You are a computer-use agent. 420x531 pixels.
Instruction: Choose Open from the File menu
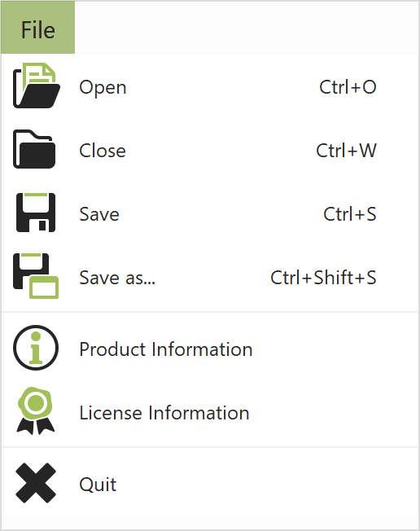[x=210, y=86]
